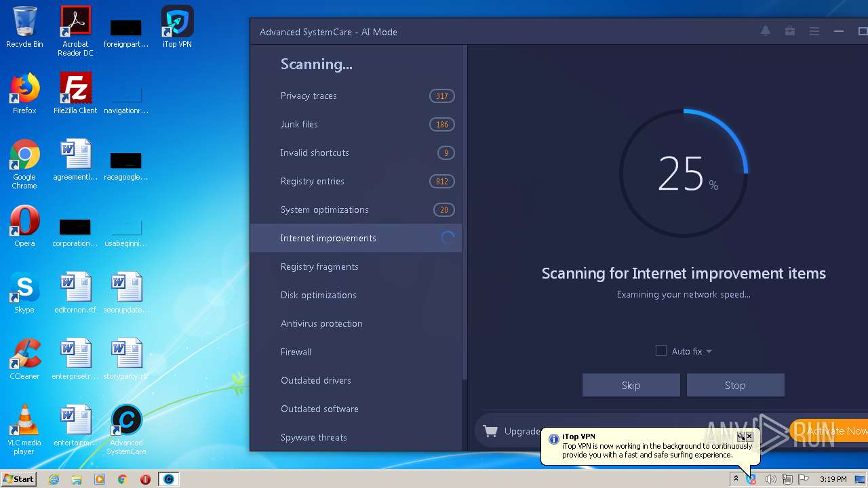This screenshot has width=868, height=488.
Task: Select Outdated drivers scan item
Action: (356, 380)
